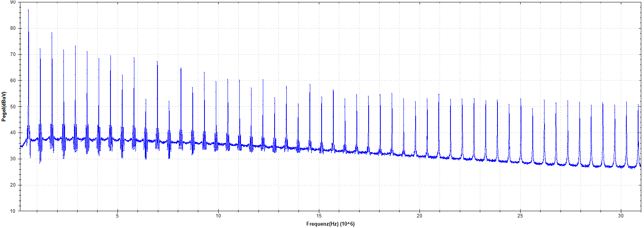The image size is (644, 228).
Task: Select the Y-axis tick label 40
Action: (x=13, y=133)
